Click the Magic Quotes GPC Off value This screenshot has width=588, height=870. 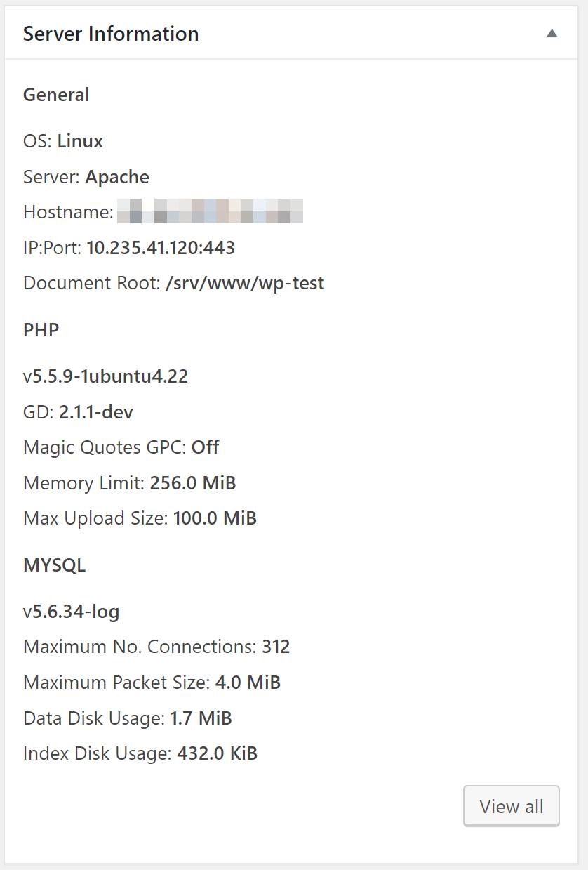(x=206, y=447)
